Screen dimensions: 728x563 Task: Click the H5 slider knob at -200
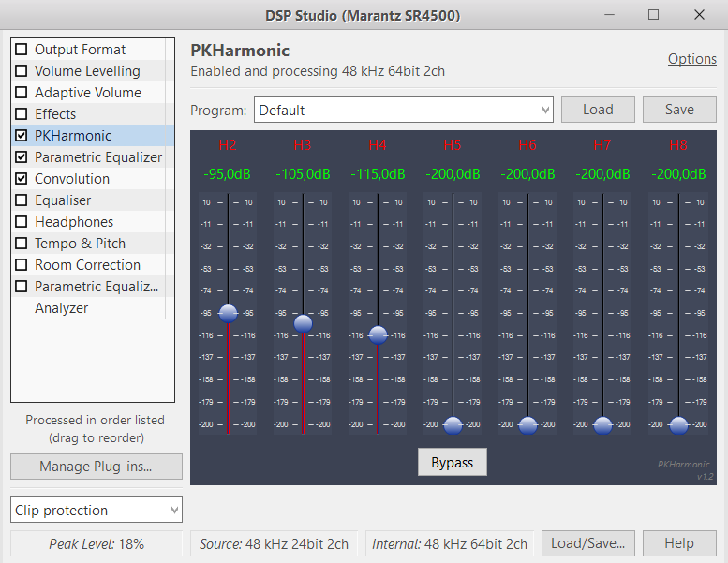pos(453,425)
